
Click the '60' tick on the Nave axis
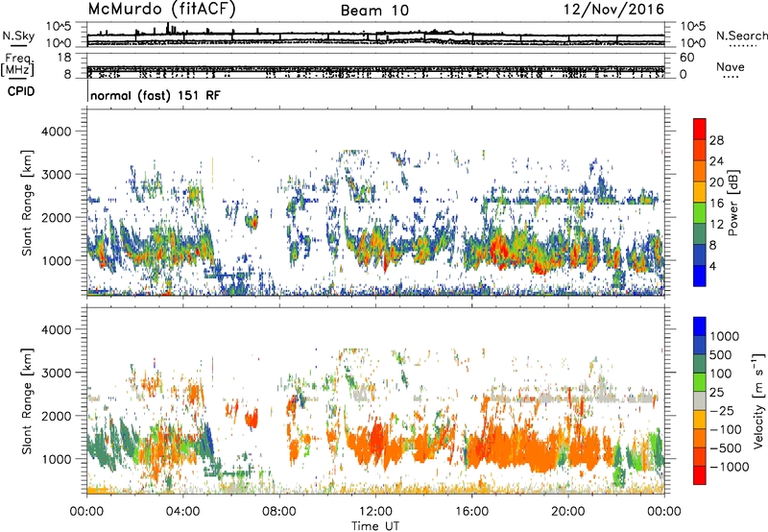[686, 58]
